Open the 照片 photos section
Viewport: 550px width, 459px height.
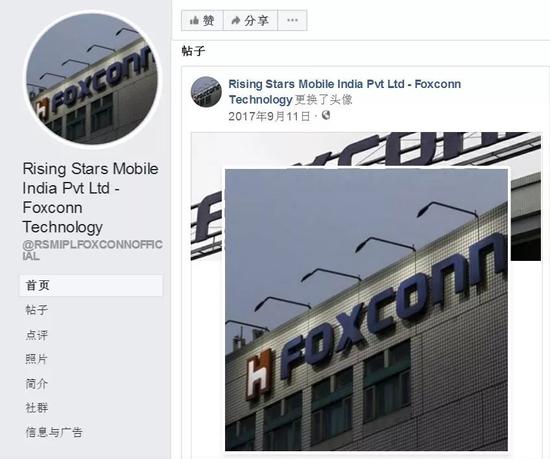36,359
